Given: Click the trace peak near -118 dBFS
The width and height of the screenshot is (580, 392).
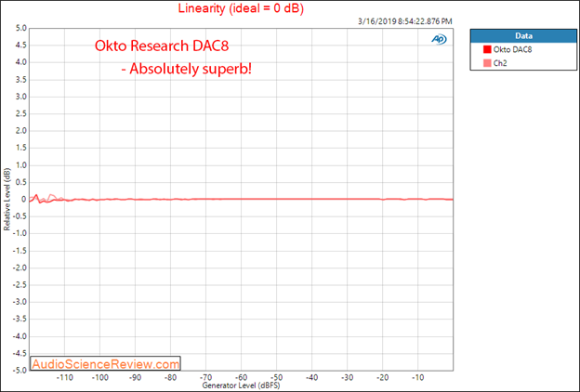Looking at the screenshot, I should click(36, 195).
